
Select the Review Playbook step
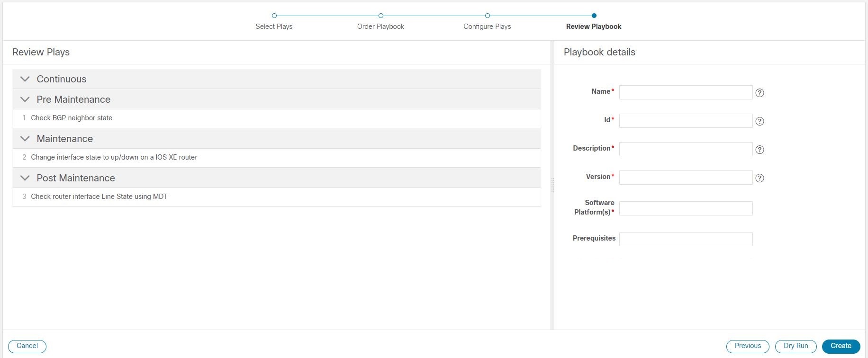[x=594, y=21]
